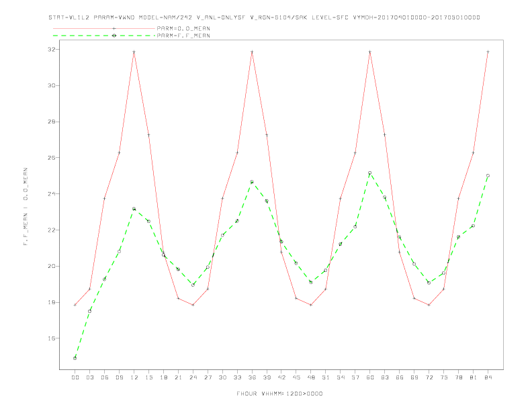The width and height of the screenshot is (532, 411).
Task: Click the PARM=O.O_MEAN legend label
Action: point(183,28)
